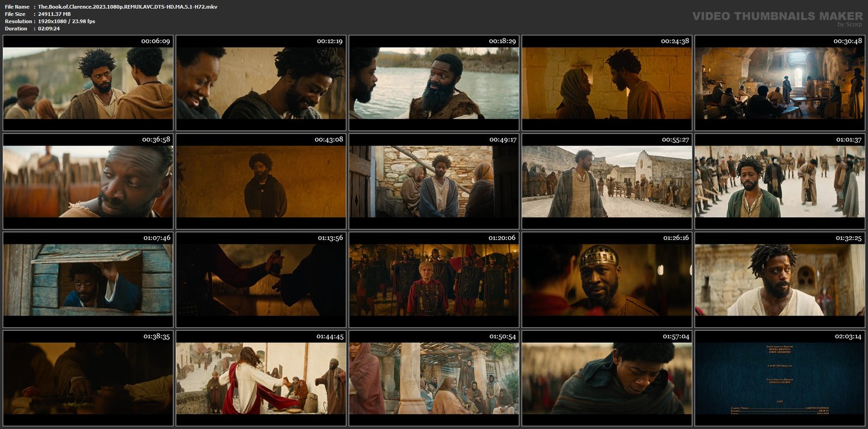Screen dimensions: 868x429
Task: Open the blue wooden hatch thumbnail 01:07:46
Action: tap(88, 280)
